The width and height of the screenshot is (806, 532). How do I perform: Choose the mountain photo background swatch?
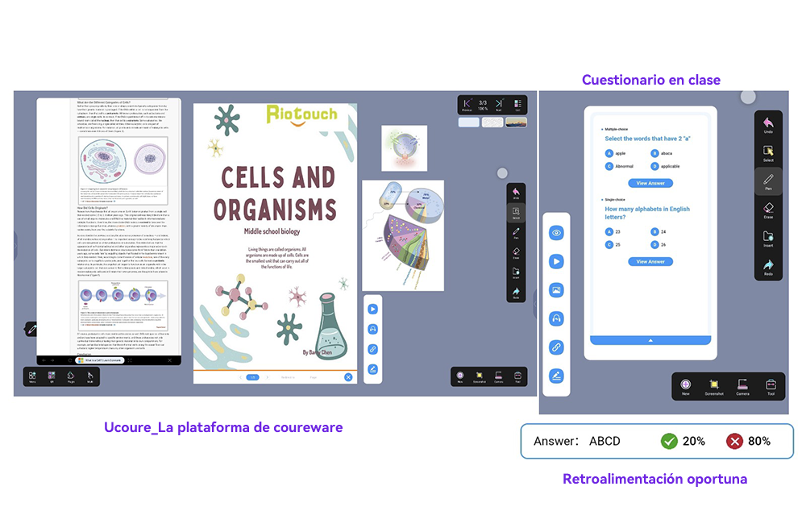pos(516,123)
